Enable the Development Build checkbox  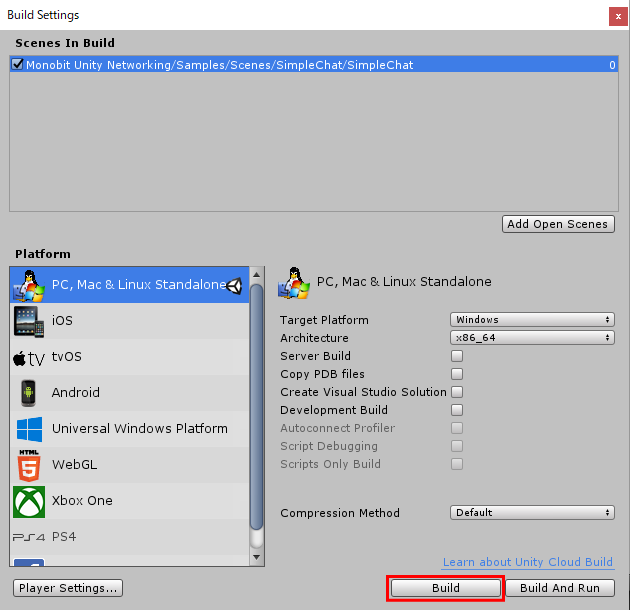click(x=457, y=410)
